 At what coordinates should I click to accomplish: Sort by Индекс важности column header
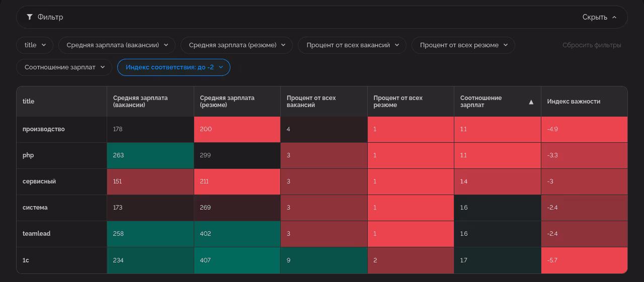574,102
